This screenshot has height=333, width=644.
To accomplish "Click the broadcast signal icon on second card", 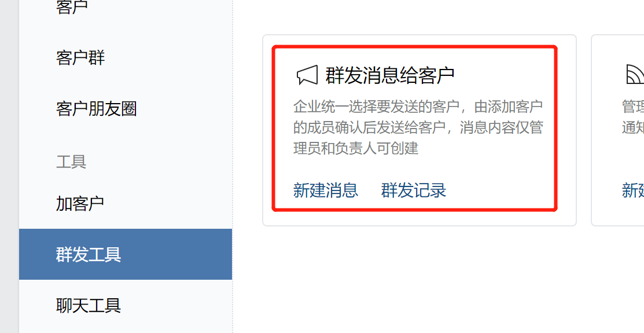I will pos(635,74).
